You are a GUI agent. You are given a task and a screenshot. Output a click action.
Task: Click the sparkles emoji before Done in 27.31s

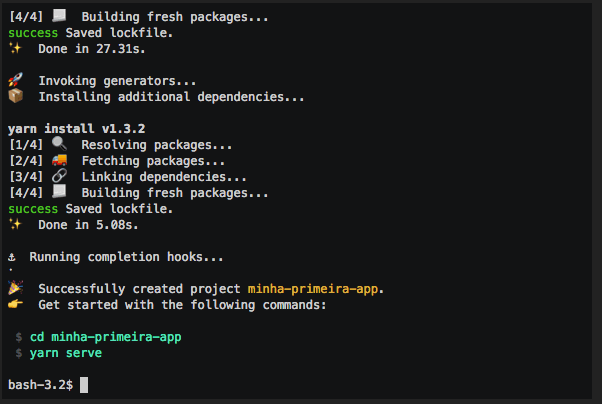15,48
